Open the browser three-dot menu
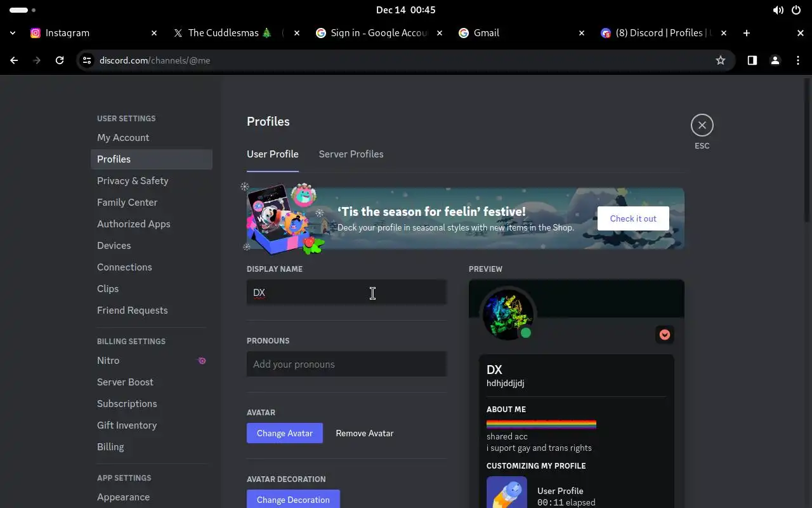 797,60
